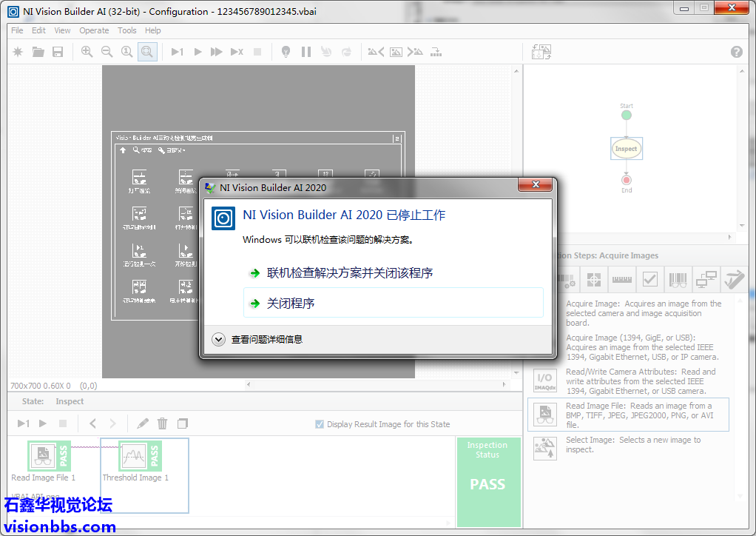Run the Inspect state once from the state toolbar
This screenshot has width=756, height=536.
[24, 423]
